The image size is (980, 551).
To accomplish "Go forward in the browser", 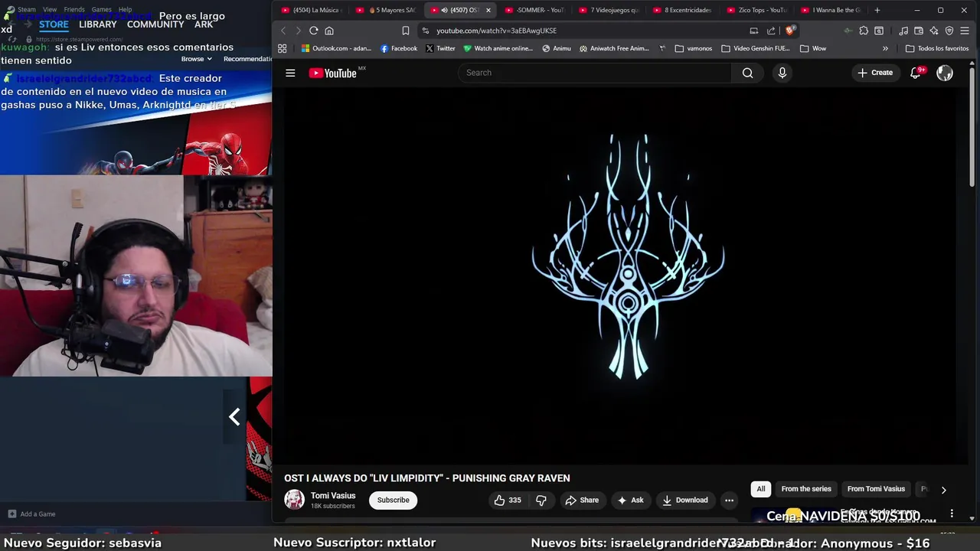I will click(x=298, y=31).
